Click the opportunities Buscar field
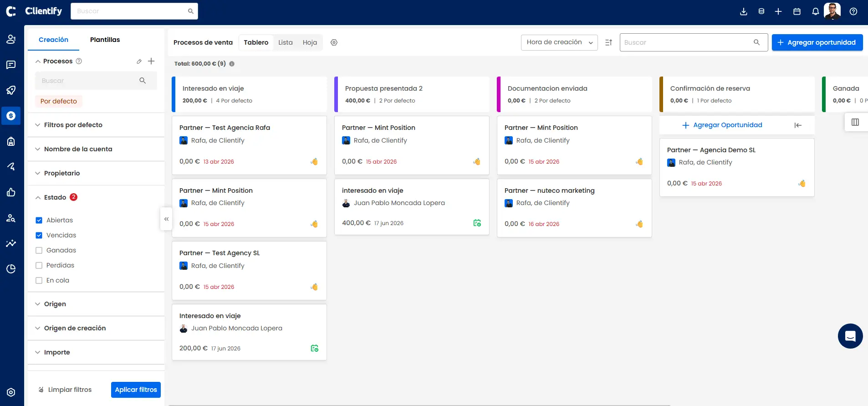Viewport: 868px width, 406px height. tap(694, 42)
